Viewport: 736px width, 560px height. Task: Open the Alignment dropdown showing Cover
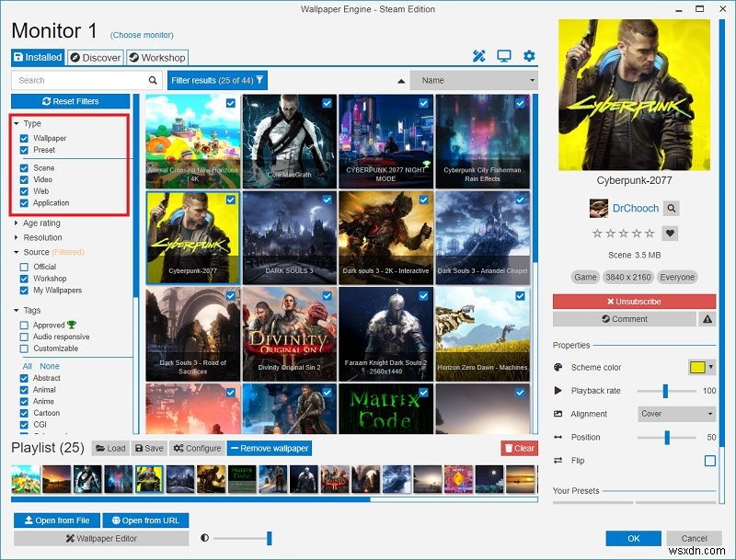tap(676, 414)
